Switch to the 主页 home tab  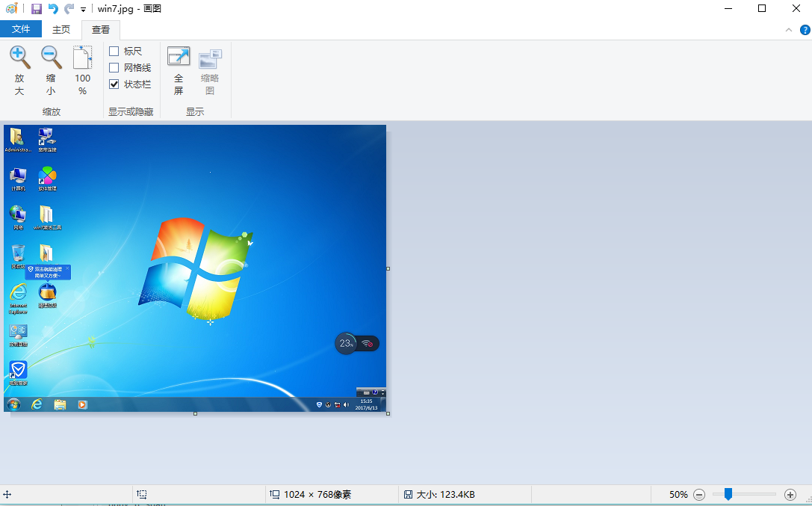61,30
